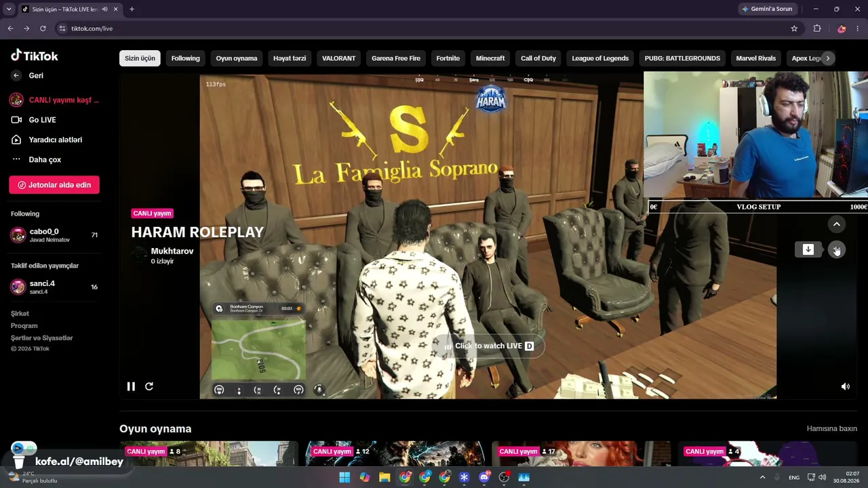The width and height of the screenshot is (868, 488).
Task: Go to the next live stream
Action: 837,250
